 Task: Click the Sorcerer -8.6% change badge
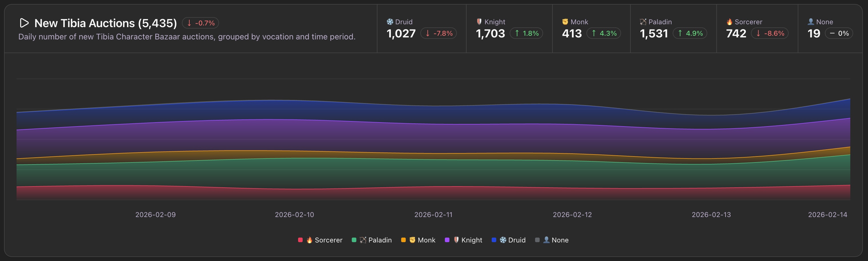pyautogui.click(x=769, y=33)
